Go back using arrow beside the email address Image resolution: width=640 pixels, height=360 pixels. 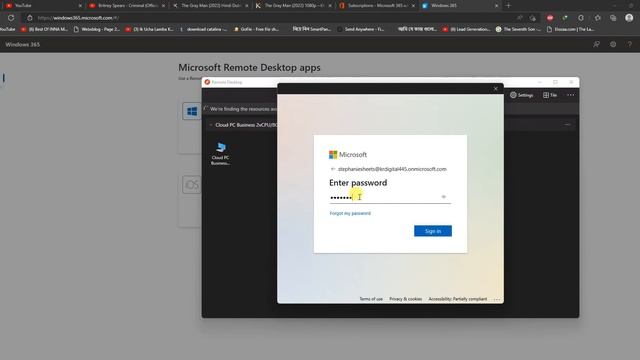click(333, 169)
